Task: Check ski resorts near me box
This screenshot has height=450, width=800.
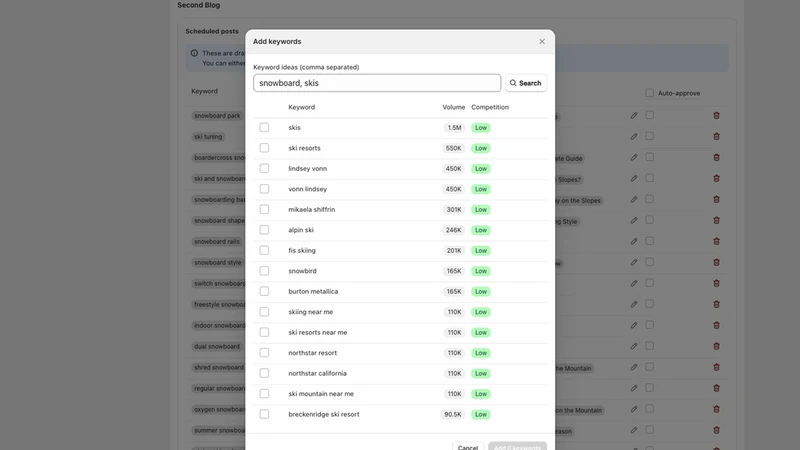Action: click(264, 332)
